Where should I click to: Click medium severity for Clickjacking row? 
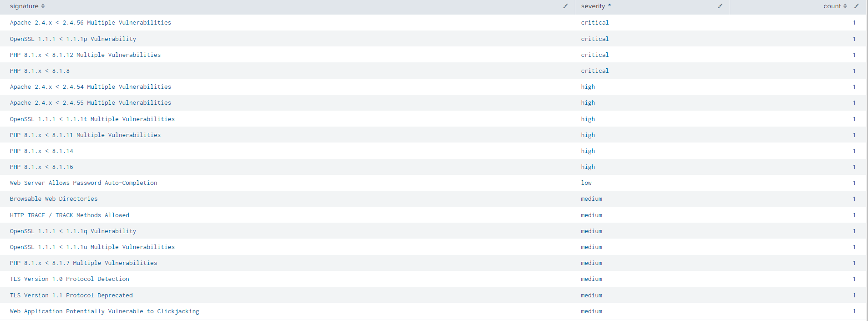(592, 311)
